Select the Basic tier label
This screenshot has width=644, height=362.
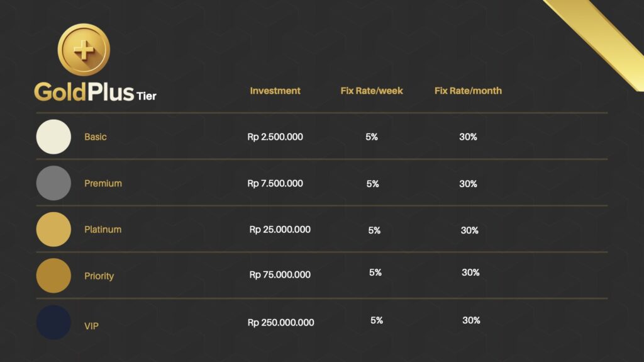click(96, 137)
